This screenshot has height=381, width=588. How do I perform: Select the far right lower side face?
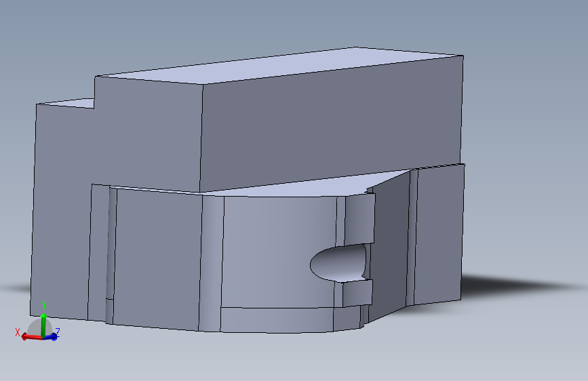(439, 235)
